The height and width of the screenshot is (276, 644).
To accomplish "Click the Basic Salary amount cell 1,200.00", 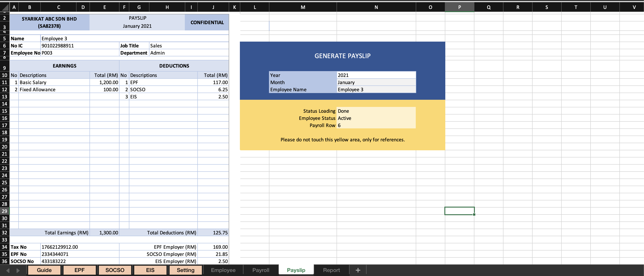I will pos(104,83).
